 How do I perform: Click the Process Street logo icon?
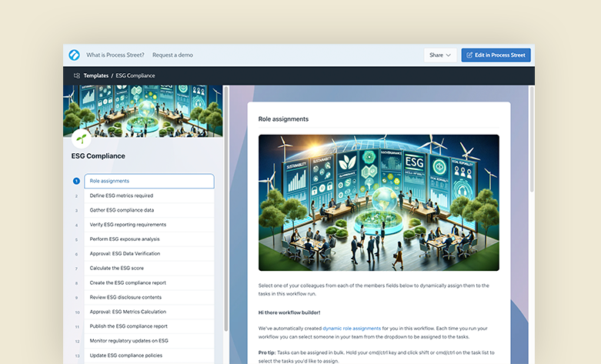[x=75, y=55]
